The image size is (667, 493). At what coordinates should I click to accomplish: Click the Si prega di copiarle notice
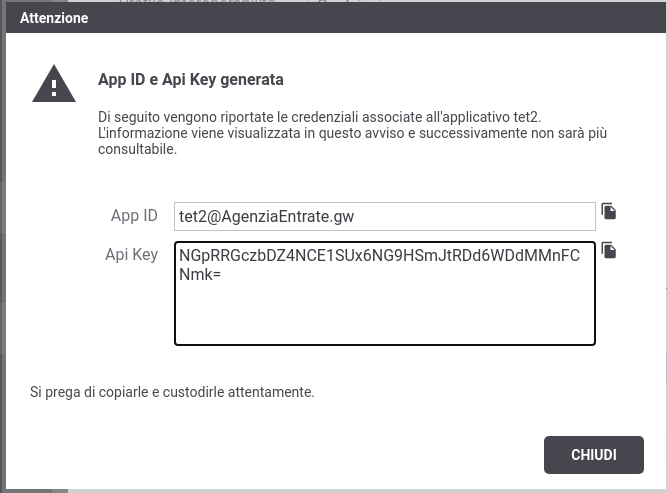point(172,392)
